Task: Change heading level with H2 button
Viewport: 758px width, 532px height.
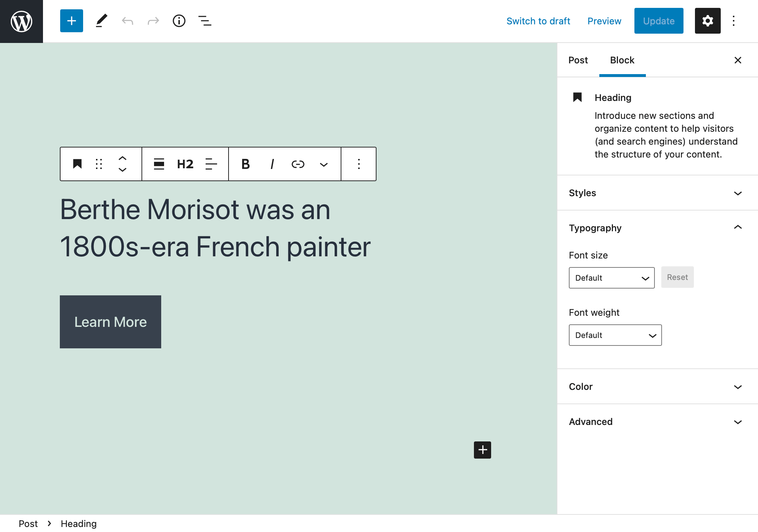Action: 185,164
